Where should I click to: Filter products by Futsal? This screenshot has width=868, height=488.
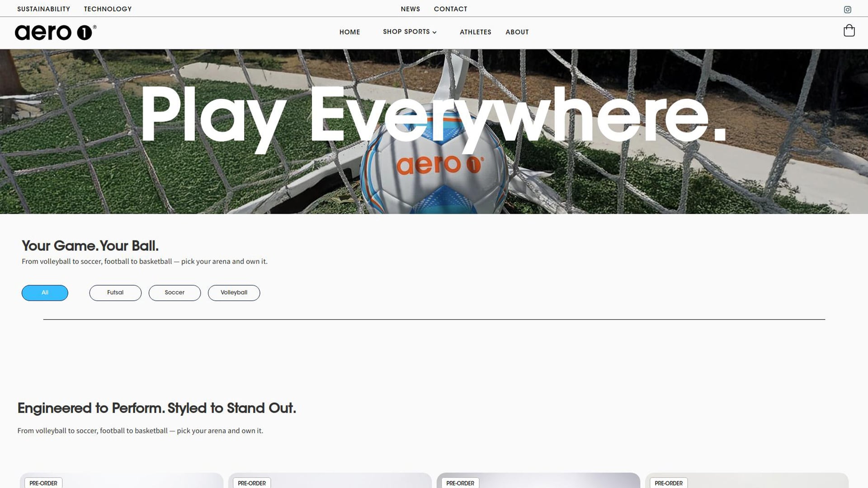(x=115, y=293)
